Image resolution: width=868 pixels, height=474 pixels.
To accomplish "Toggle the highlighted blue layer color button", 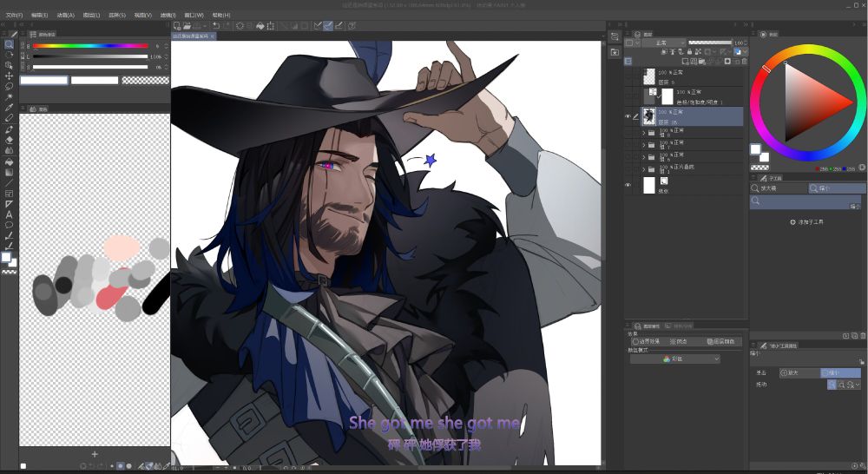I will 737,52.
